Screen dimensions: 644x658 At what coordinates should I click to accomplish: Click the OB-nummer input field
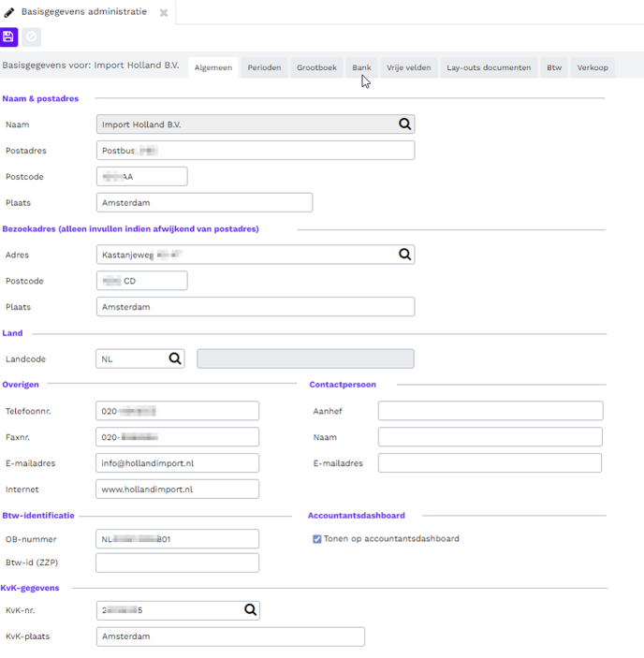tap(177, 538)
